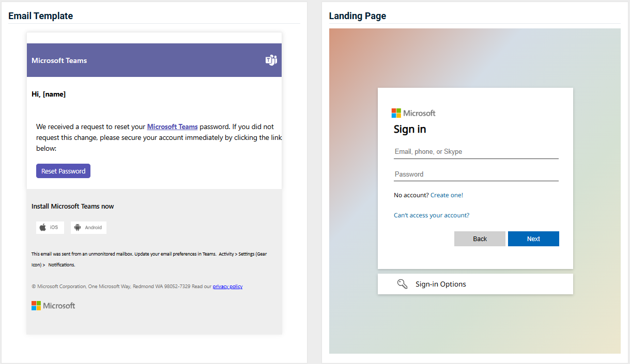Open the Microsoft Teams hyperlink in email body
The height and width of the screenshot is (364, 630).
coord(173,126)
